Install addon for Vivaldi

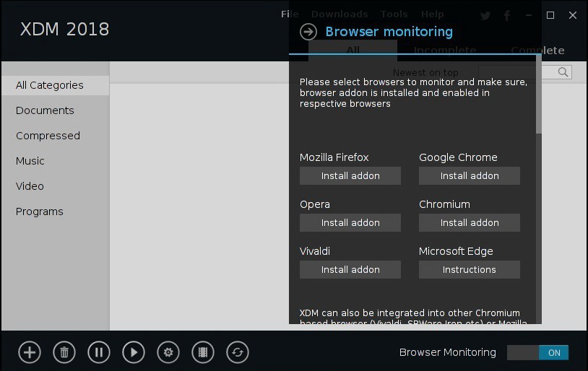[x=350, y=269]
